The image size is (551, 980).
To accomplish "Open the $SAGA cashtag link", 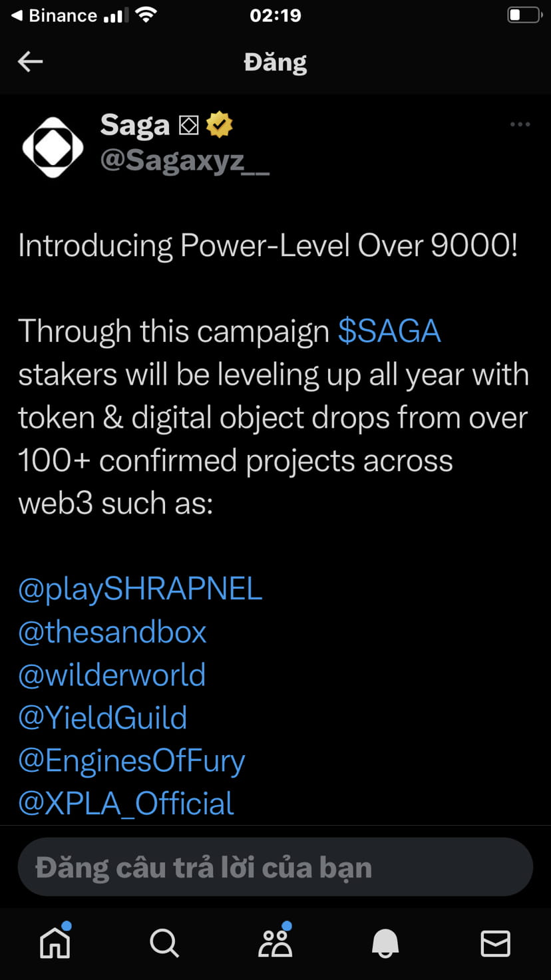I will click(389, 331).
